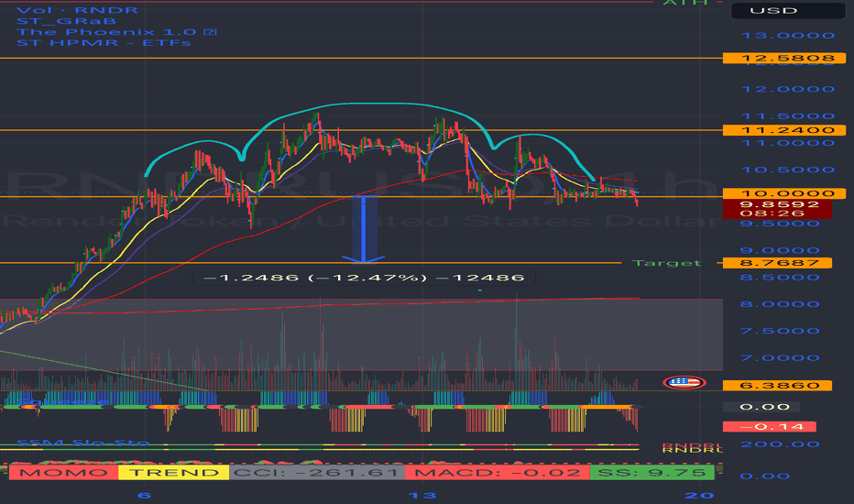Click date 13 on the time axis
This screenshot has width=854, height=504.
422,495
